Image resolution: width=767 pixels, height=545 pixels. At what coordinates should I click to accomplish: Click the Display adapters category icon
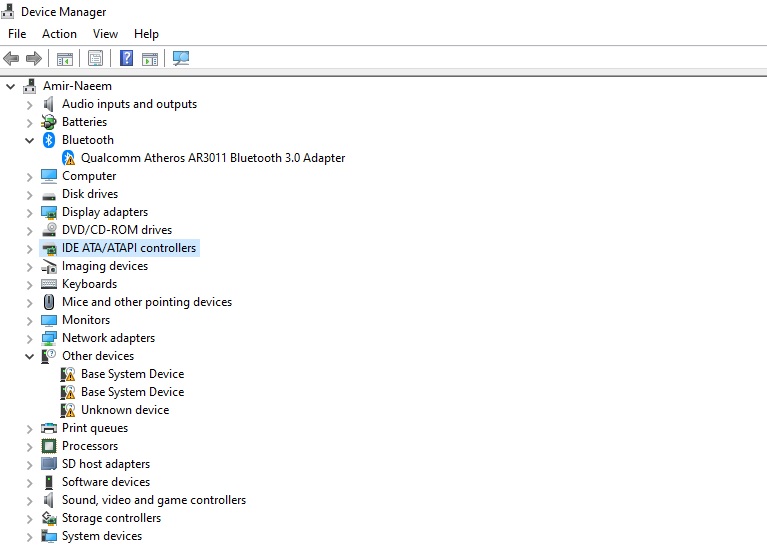click(x=49, y=212)
